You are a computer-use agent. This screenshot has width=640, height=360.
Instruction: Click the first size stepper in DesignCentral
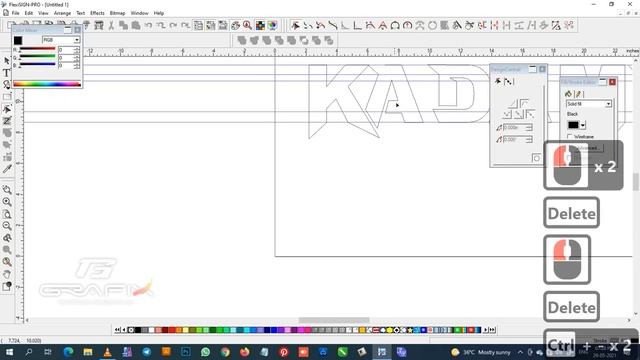[x=529, y=128]
